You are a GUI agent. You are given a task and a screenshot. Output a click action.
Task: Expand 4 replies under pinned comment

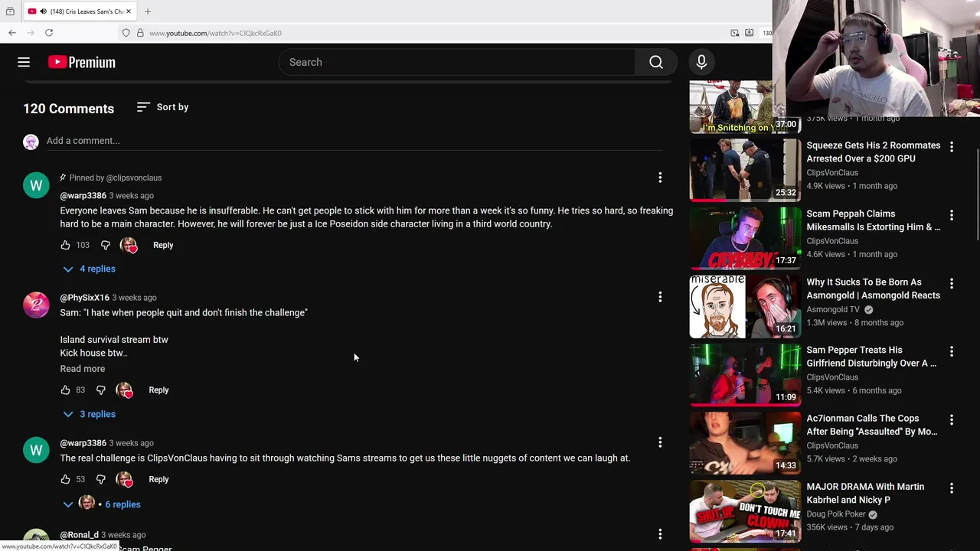(90, 269)
